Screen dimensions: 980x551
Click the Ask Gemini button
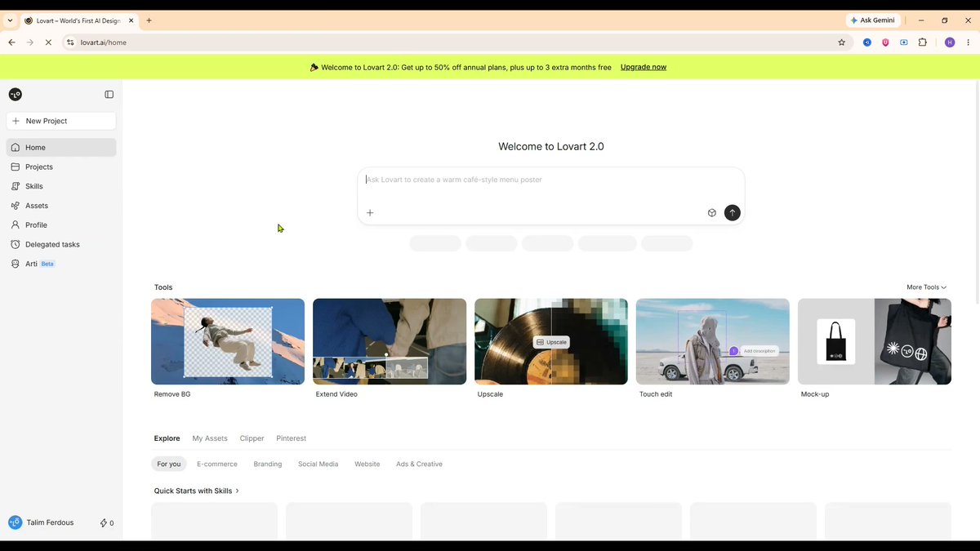(873, 20)
